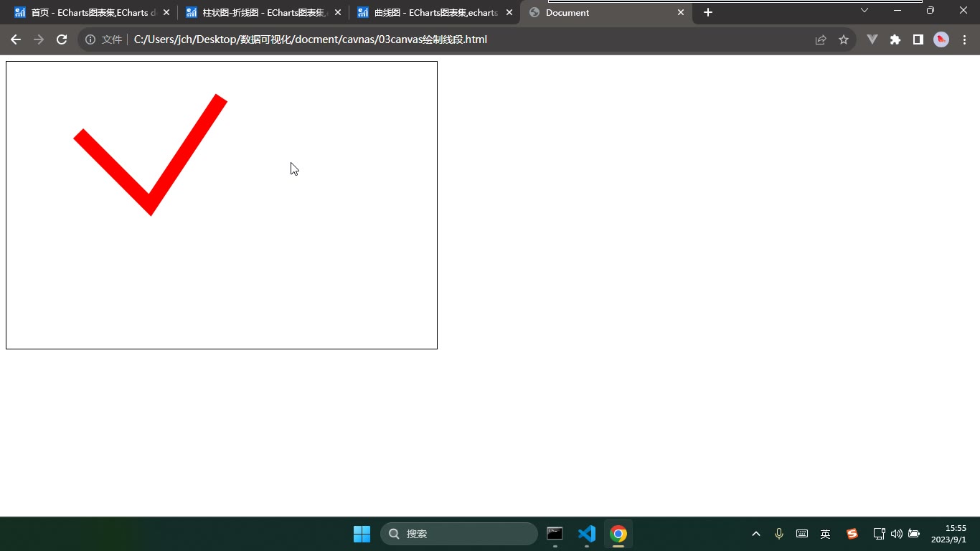The image size is (980, 551).
Task: Open the Chrome profile avatar
Action: [941, 39]
